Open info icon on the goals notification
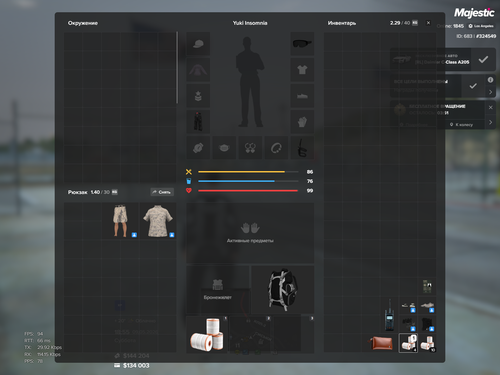The width and height of the screenshot is (500, 375). pos(490,80)
